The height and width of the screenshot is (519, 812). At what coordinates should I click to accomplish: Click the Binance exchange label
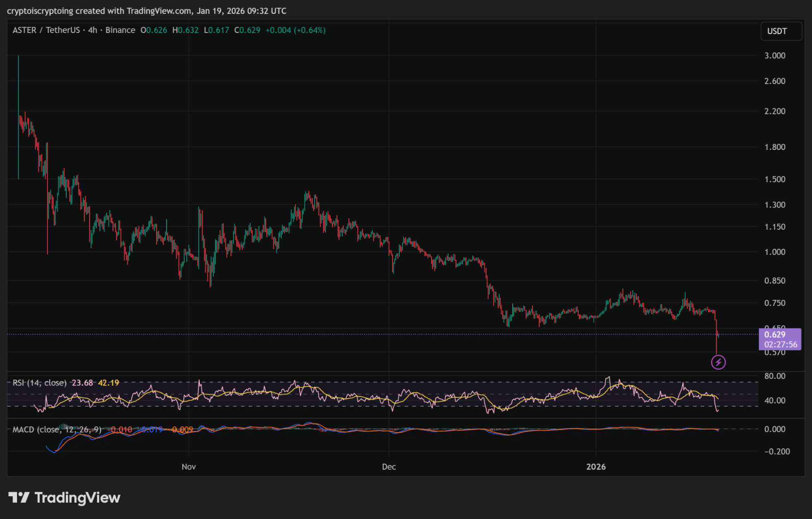120,30
